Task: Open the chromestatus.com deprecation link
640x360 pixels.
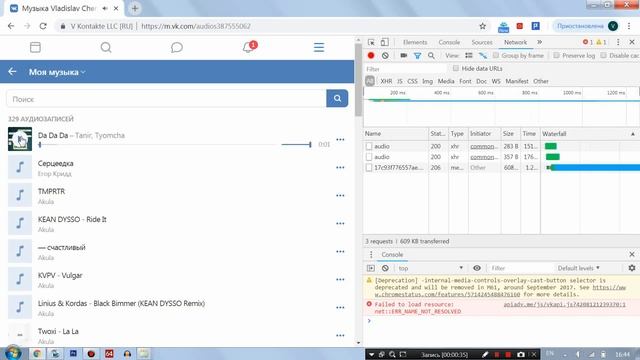Action: 500,291
